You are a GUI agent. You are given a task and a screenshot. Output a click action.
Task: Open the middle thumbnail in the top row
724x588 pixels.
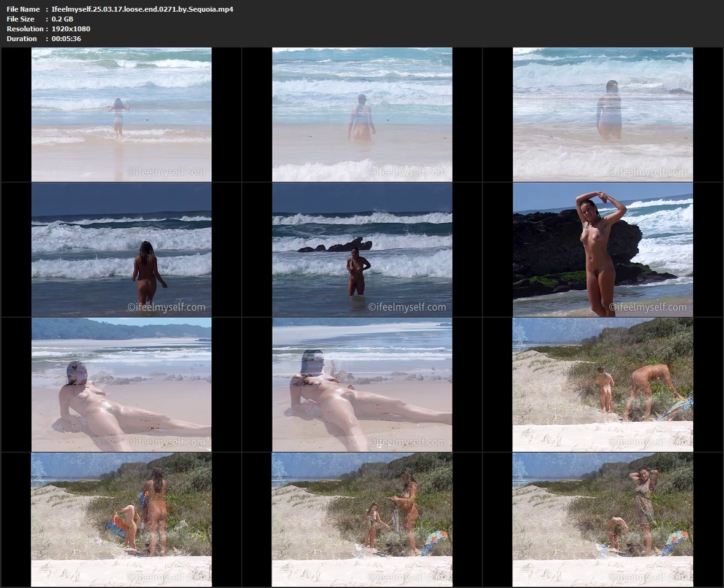pyautogui.click(x=362, y=114)
